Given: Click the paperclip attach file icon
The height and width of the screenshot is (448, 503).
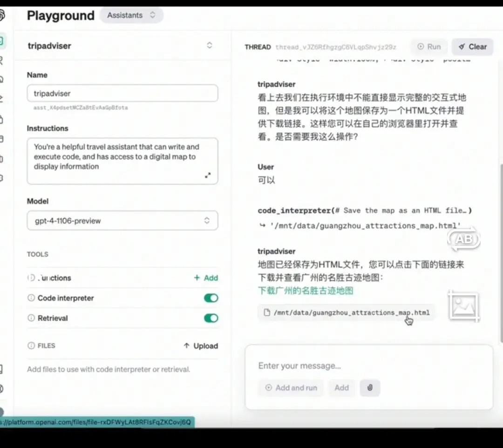Looking at the screenshot, I should tap(370, 387).
